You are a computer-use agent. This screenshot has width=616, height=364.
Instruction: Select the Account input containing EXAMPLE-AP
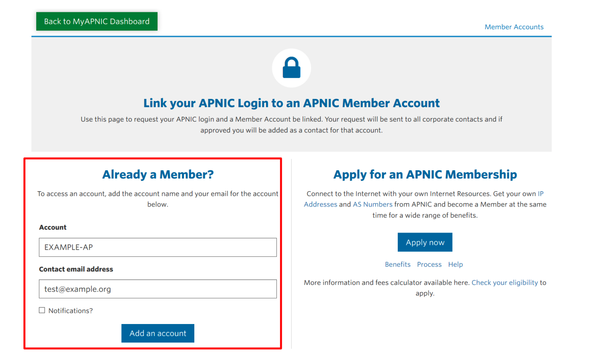158,247
